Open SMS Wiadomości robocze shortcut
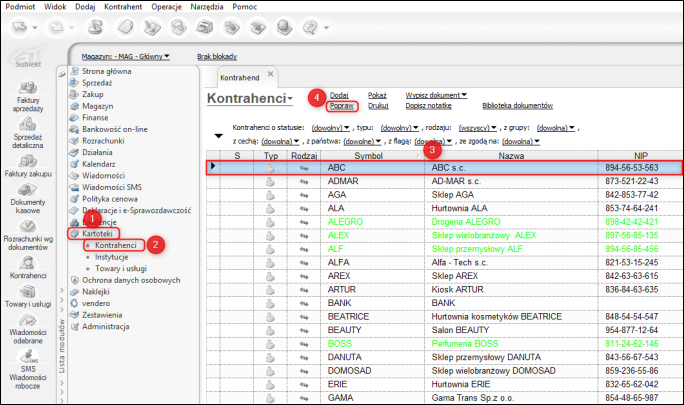The height and width of the screenshot is (405, 684). click(x=27, y=370)
